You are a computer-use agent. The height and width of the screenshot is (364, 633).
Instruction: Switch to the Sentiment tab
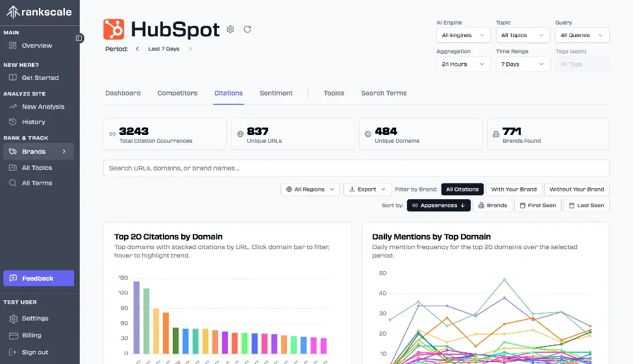point(276,93)
